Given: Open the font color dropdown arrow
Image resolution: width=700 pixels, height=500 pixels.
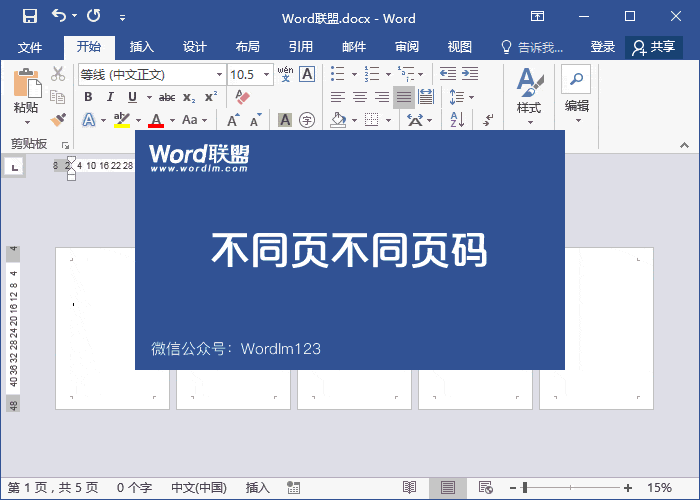Looking at the screenshot, I should coord(172,120).
